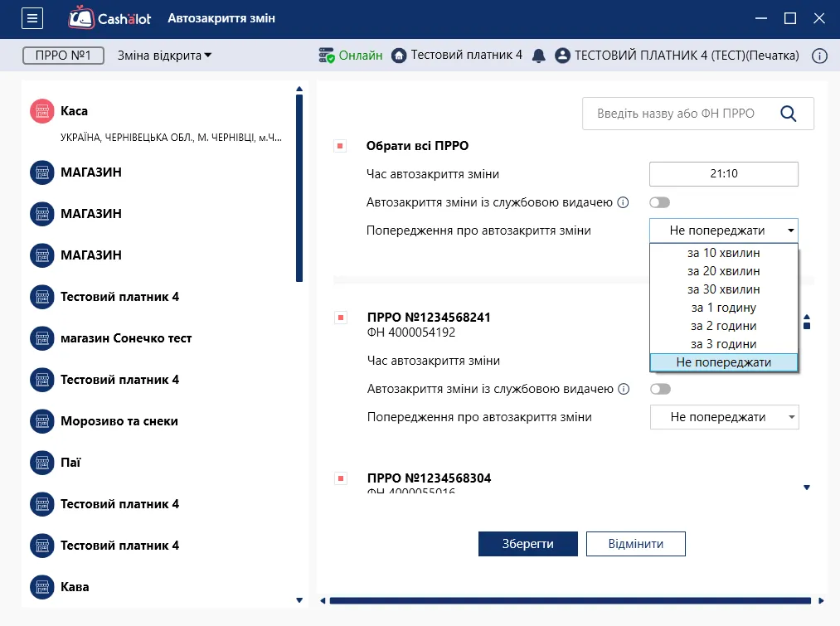The width and height of the screenshot is (840, 626).
Task: Select за 20 хвилин option
Action: [724, 271]
